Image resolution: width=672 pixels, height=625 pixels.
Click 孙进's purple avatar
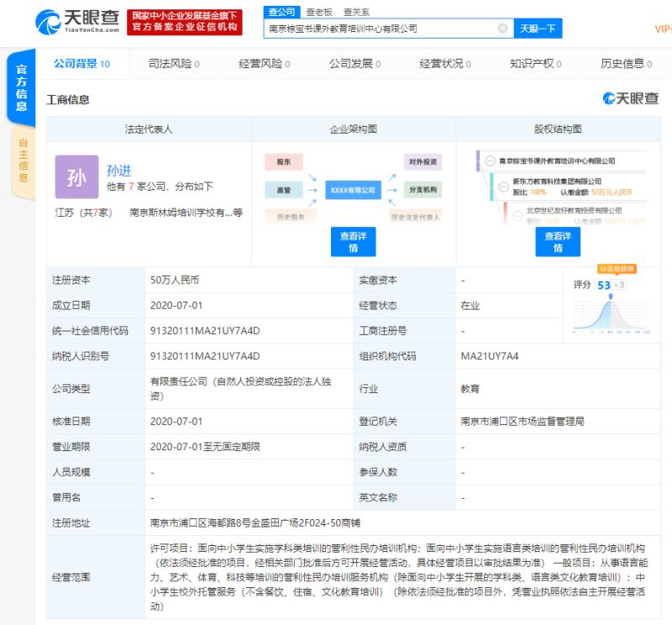(76, 177)
